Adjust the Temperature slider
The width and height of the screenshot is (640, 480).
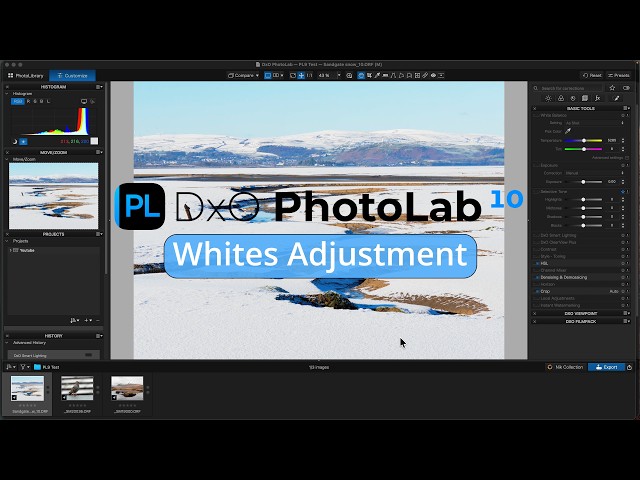point(583,140)
